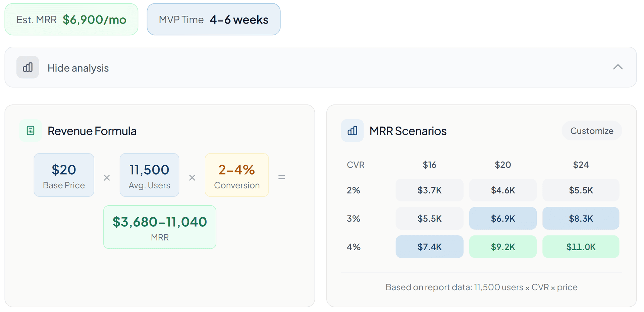The width and height of the screenshot is (644, 312).
Task: Click the bar chart icon beside Hide analysis
Action: click(x=28, y=68)
